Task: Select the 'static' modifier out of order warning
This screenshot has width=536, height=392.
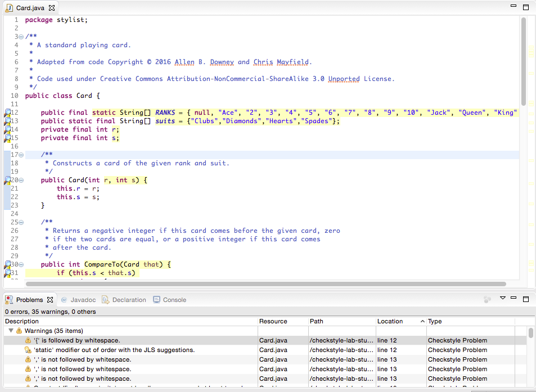Action: point(114,350)
